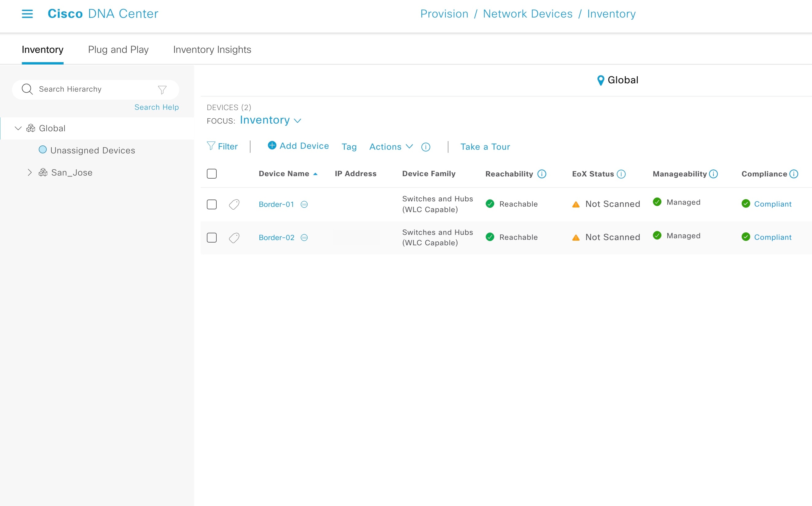812x506 pixels.
Task: Click the Manageability column info icon
Action: (x=713, y=174)
